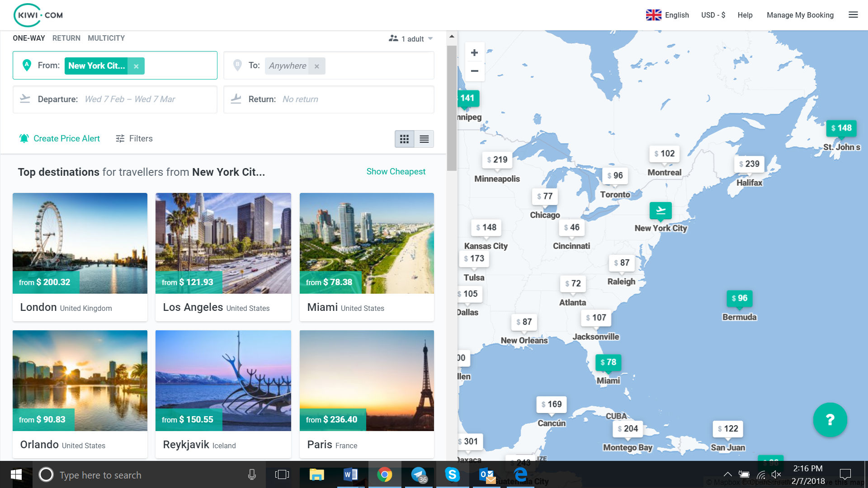This screenshot has height=488, width=868.
Task: Open Chrome from the taskbar
Action: click(384, 474)
